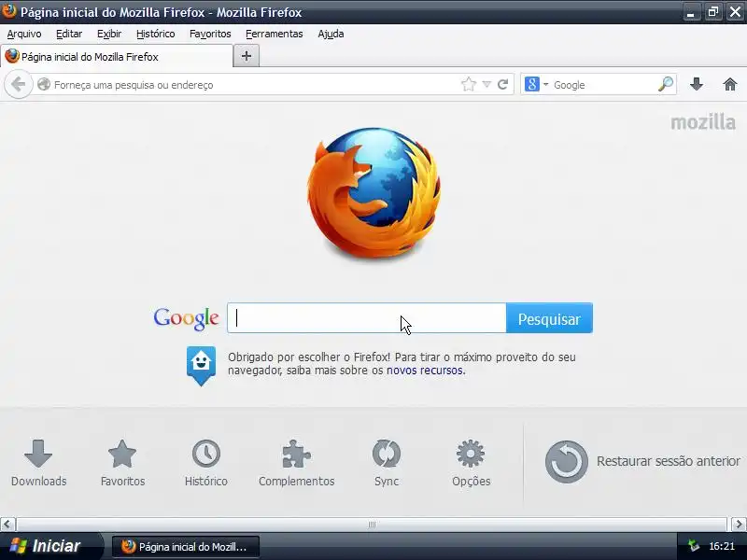Select the Firefox taskbar button
The width and height of the screenshot is (747, 560).
[186, 547]
